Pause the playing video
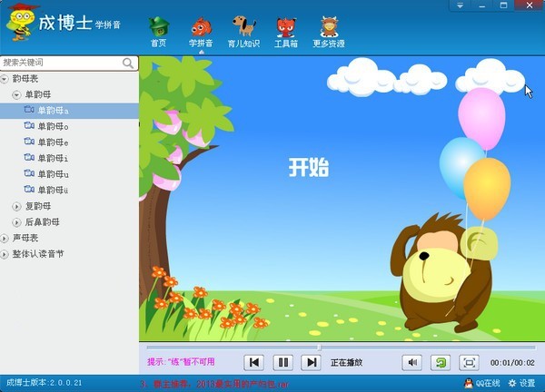Viewport: 545px width, 392px height. (x=283, y=362)
